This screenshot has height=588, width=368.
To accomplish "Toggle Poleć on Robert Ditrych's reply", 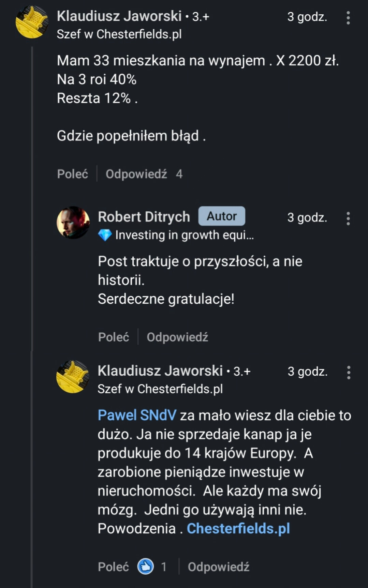I will 114,337.
